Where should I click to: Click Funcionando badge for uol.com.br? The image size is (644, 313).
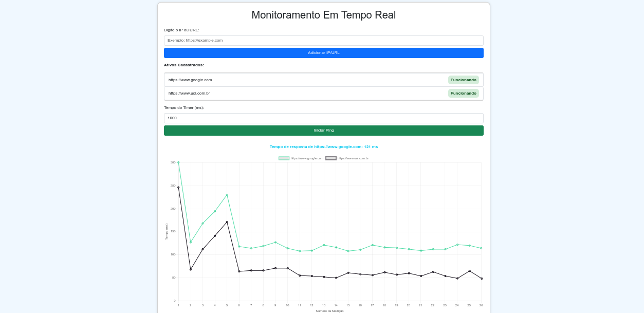click(x=463, y=93)
